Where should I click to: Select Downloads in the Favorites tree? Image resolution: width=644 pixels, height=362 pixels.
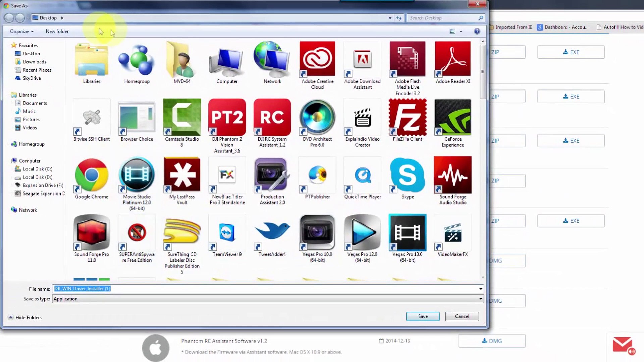tap(35, 62)
